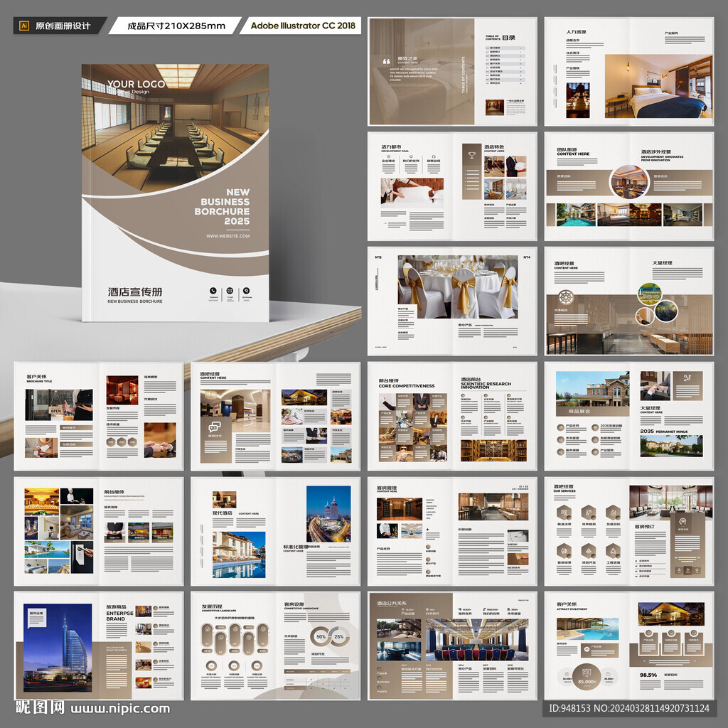
Task: Click the 25% donut chart
Action: [x=339, y=636]
